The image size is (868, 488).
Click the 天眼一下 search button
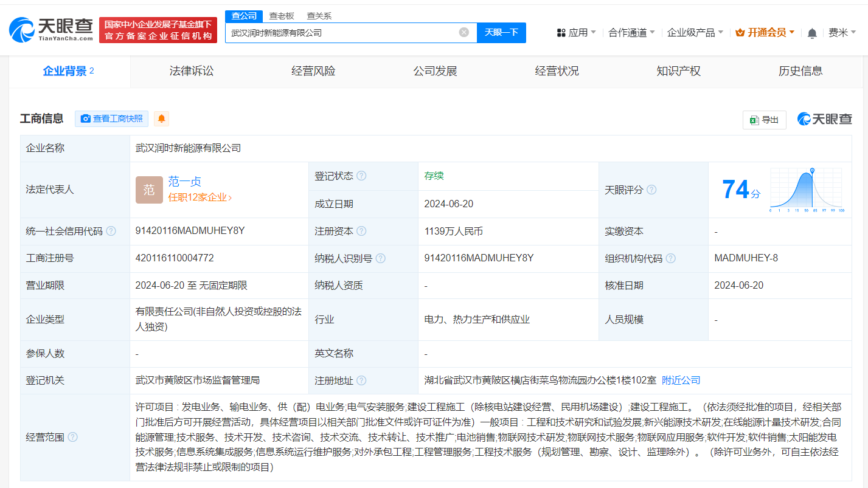click(502, 33)
